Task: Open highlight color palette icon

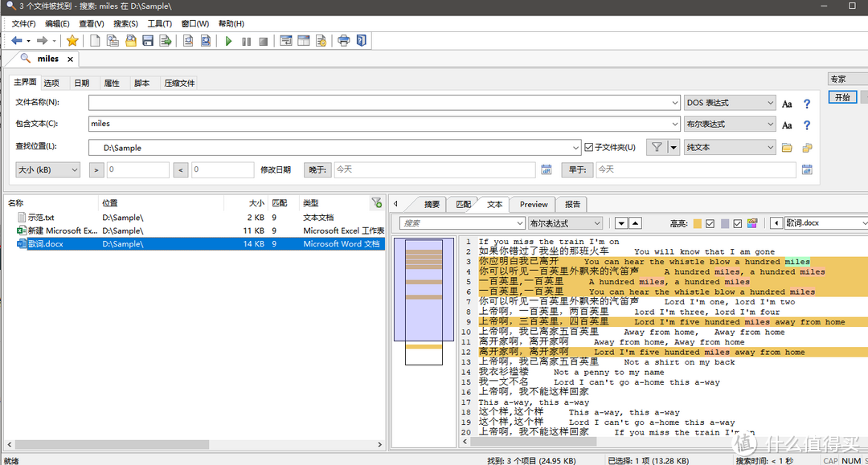Action: (752, 223)
